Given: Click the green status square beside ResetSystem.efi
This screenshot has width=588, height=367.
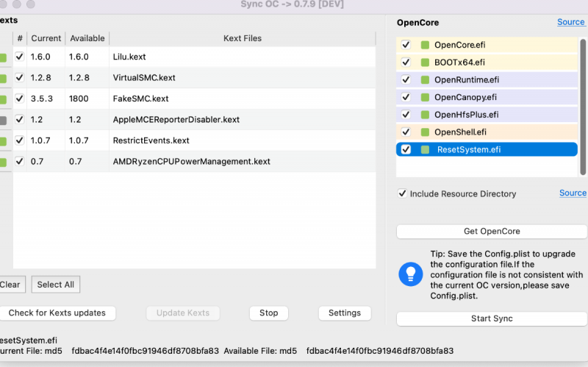Looking at the screenshot, I should 425,149.
